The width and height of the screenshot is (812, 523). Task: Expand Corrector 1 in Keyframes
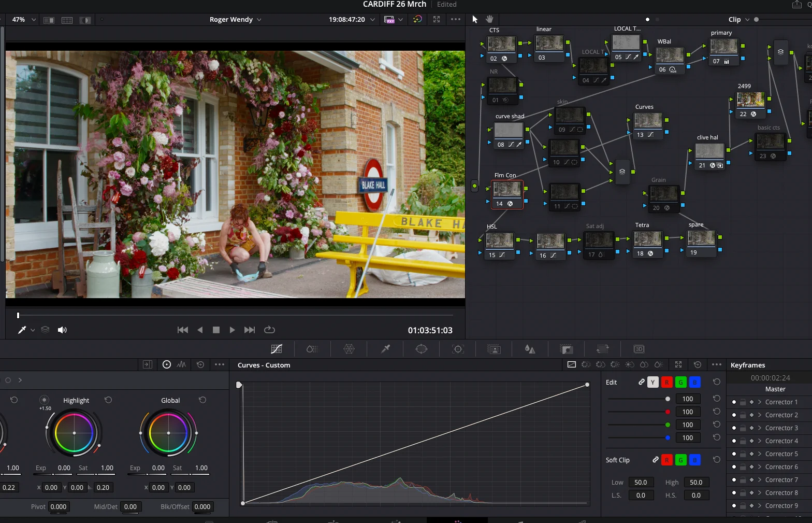click(760, 402)
